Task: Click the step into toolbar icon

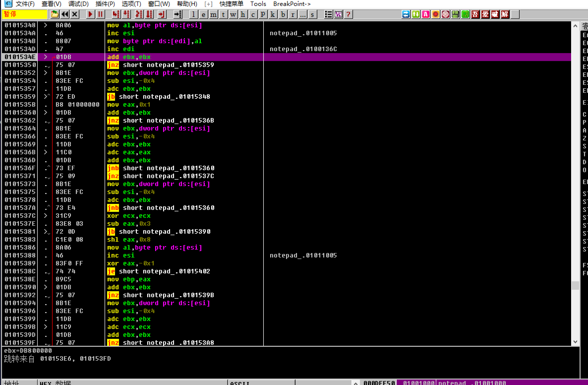Action: tap(116, 14)
